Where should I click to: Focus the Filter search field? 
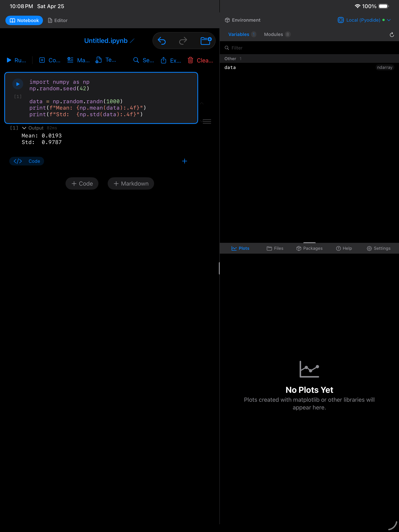(309, 48)
